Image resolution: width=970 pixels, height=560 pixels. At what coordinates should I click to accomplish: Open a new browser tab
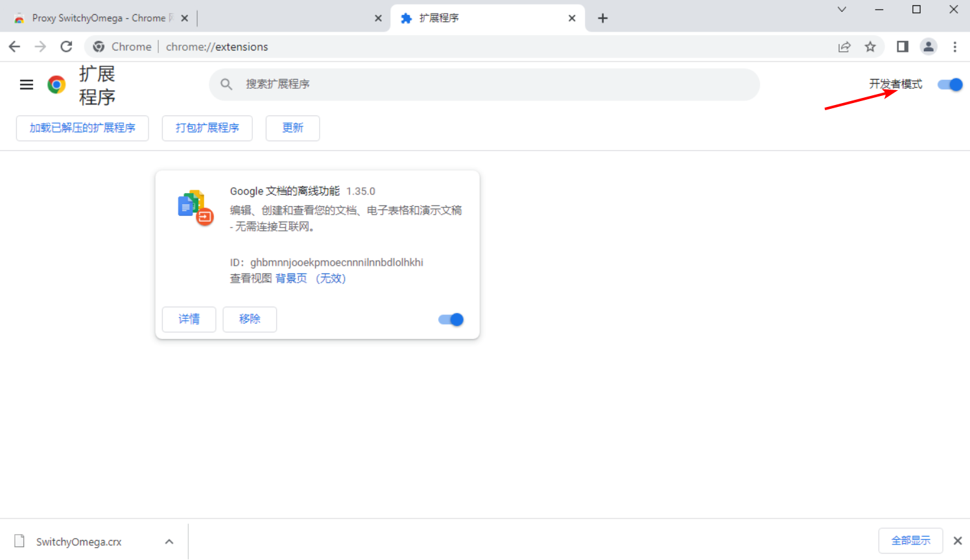[x=602, y=18]
